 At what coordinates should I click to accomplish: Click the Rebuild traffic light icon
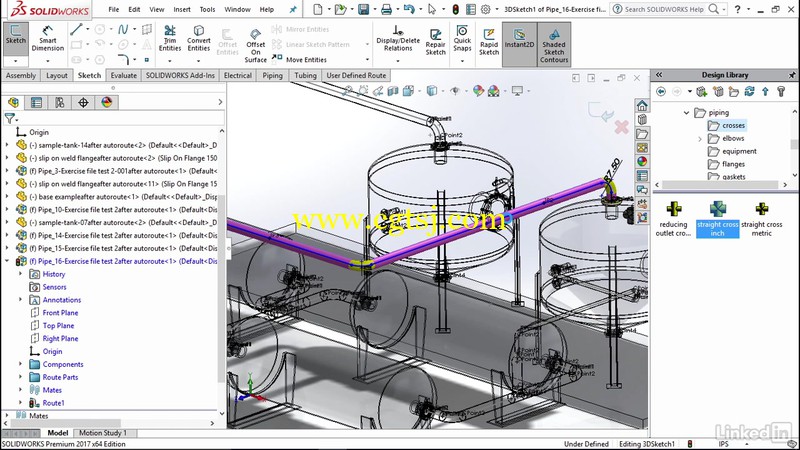pos(456,9)
